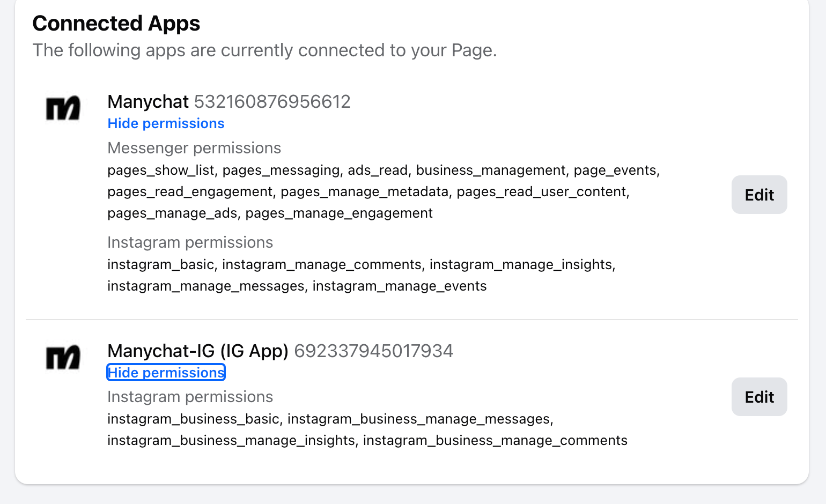This screenshot has width=826, height=504.
Task: Click the instagram_basic permission
Action: 160,264
